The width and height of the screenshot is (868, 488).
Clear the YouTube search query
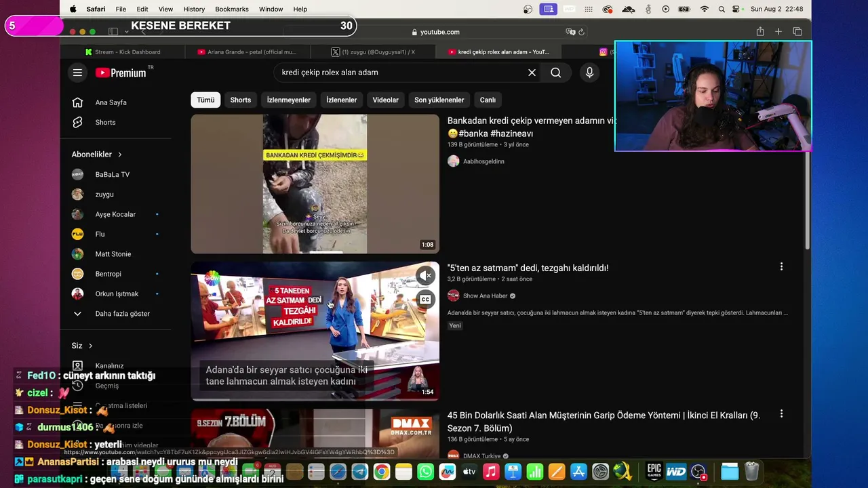pyautogui.click(x=532, y=73)
